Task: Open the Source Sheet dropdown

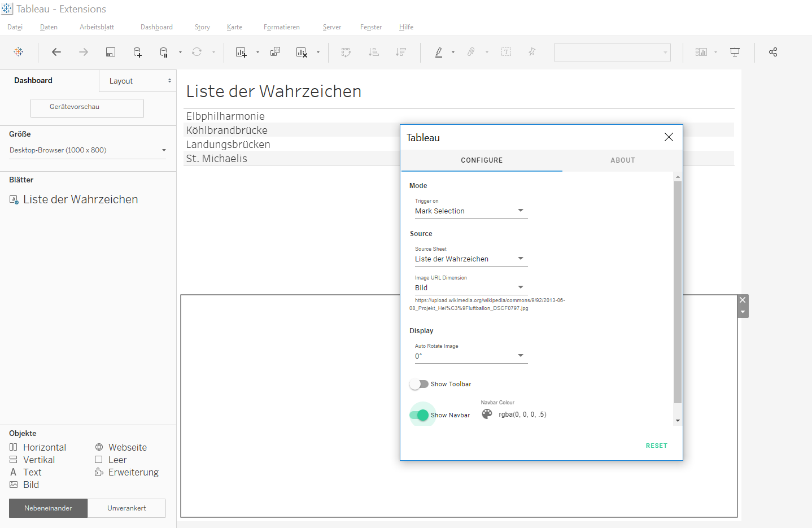Action: (x=471, y=259)
